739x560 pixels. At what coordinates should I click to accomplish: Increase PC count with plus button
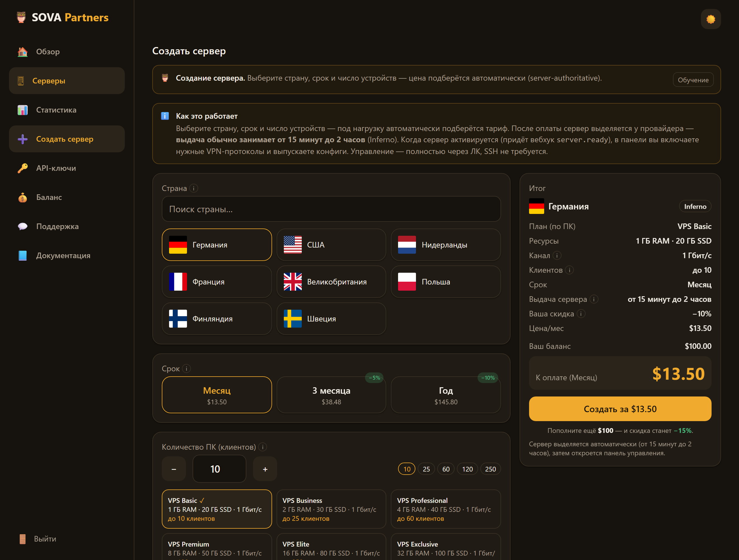click(x=265, y=469)
